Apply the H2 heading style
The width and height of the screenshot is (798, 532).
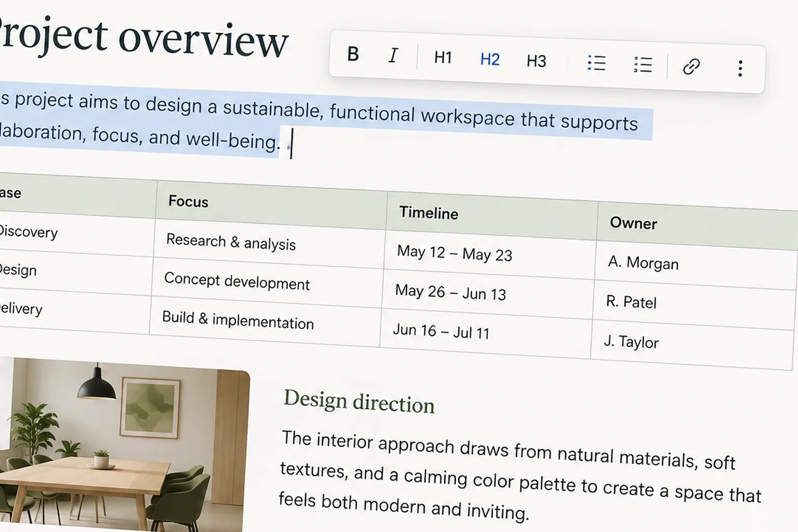489,59
